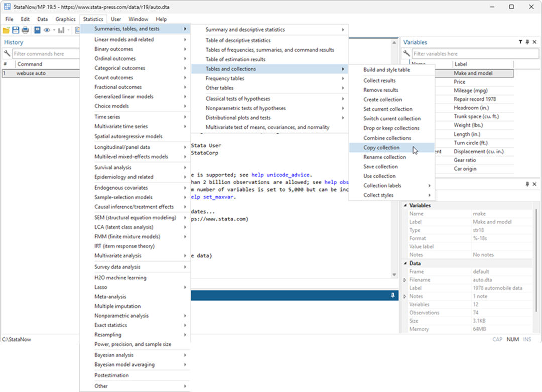The height and width of the screenshot is (392, 542).
Task: Click the pin icon in Properties panel header
Action: [527, 184]
